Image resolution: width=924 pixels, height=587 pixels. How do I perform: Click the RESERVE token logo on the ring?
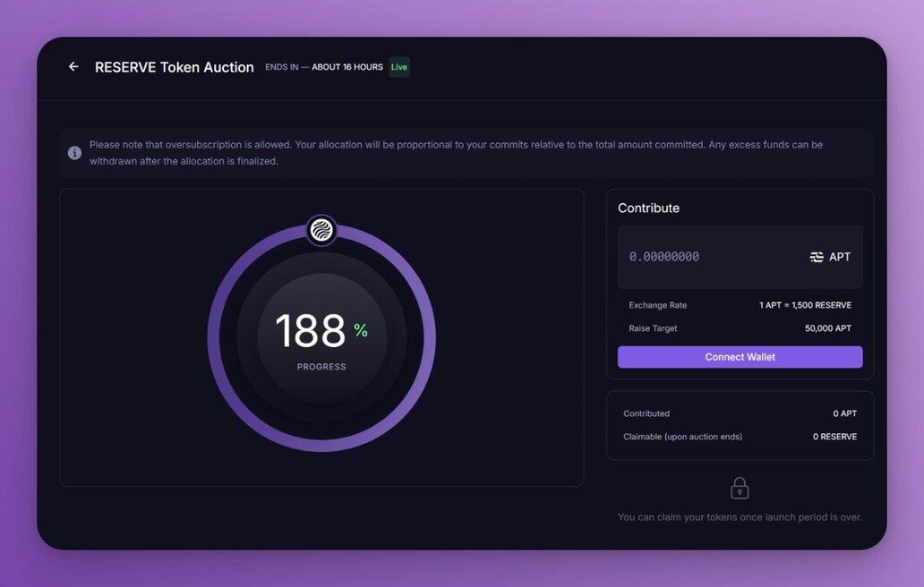coord(321,230)
